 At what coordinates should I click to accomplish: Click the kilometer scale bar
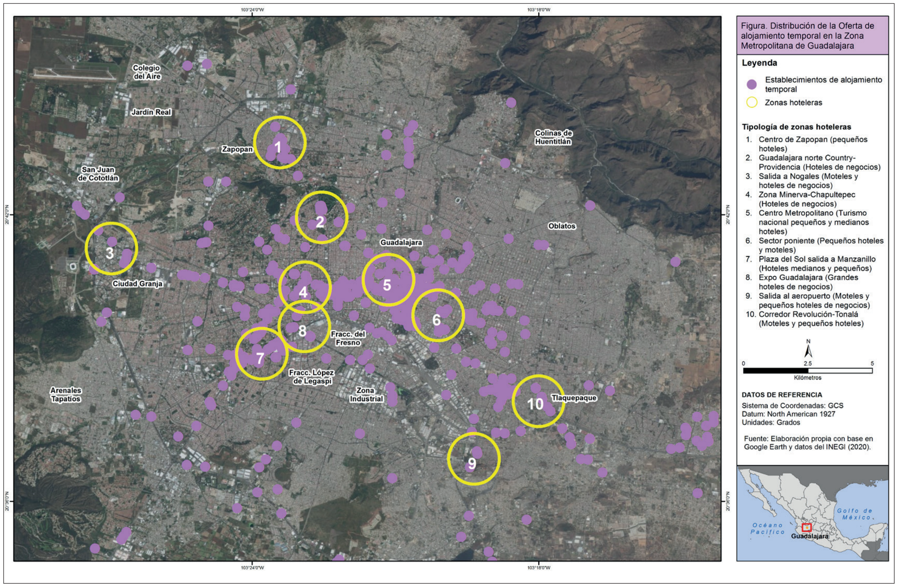point(808,371)
